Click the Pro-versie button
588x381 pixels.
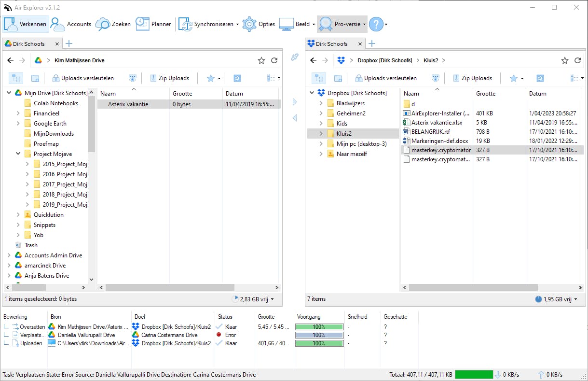342,24
